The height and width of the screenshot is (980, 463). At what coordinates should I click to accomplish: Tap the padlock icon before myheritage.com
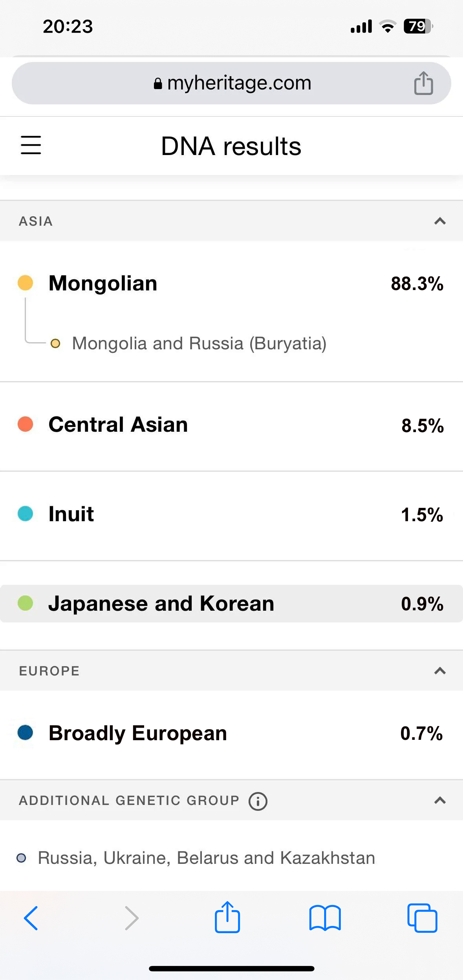[x=158, y=83]
